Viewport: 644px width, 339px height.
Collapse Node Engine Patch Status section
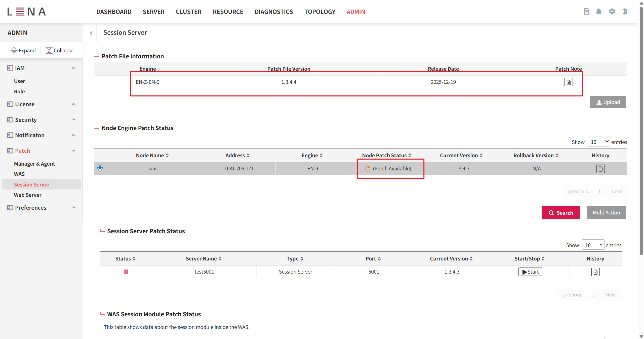click(x=96, y=128)
